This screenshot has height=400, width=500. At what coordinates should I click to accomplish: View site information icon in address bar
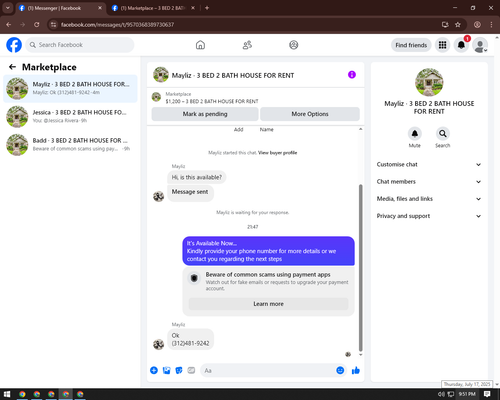53,25
